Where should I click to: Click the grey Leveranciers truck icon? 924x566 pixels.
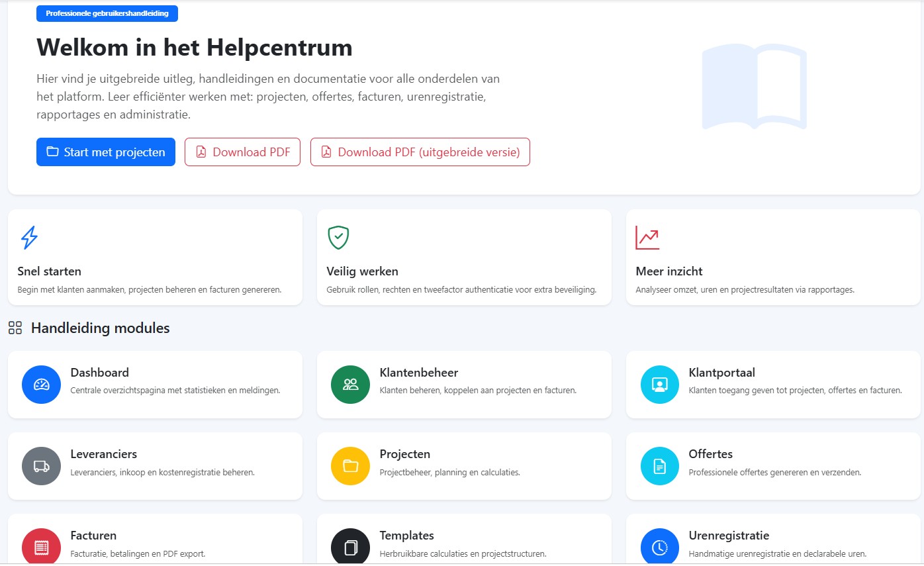pyautogui.click(x=41, y=466)
